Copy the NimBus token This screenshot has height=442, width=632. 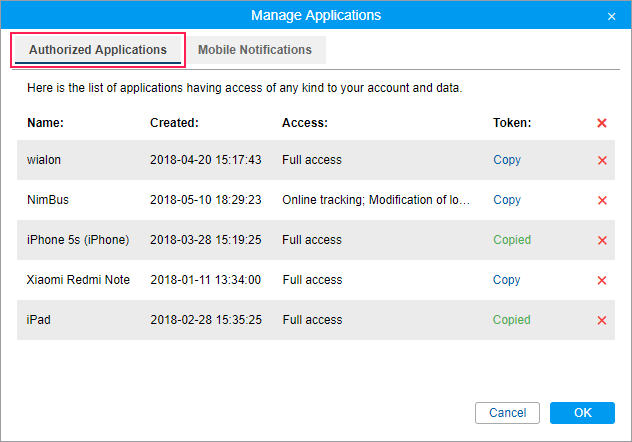click(x=507, y=200)
